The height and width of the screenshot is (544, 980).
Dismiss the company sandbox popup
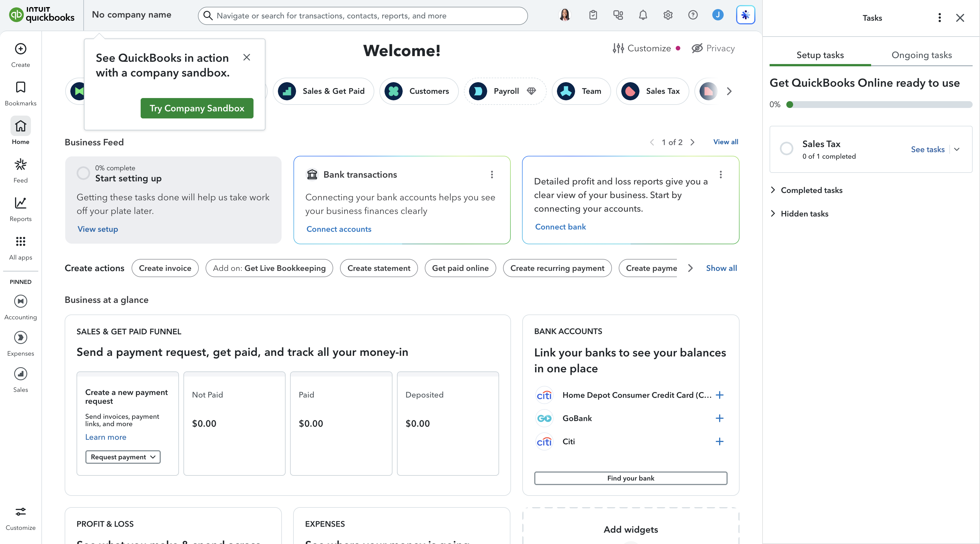[x=246, y=58]
